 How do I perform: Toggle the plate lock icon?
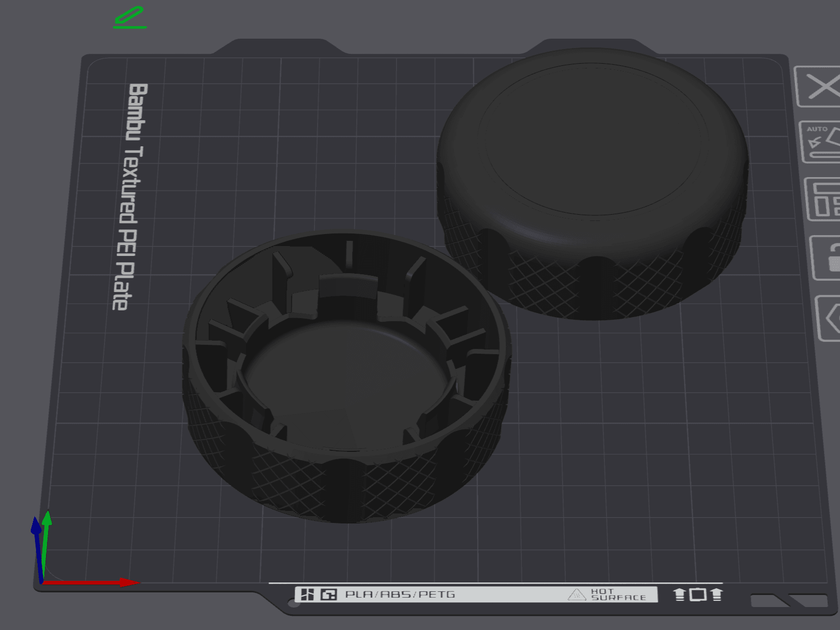click(826, 258)
